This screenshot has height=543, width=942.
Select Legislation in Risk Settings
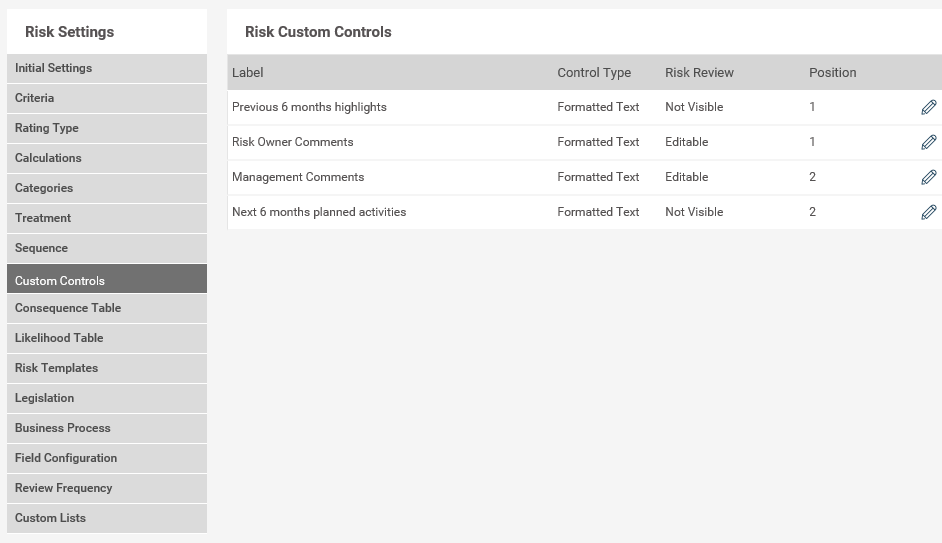[107, 399]
